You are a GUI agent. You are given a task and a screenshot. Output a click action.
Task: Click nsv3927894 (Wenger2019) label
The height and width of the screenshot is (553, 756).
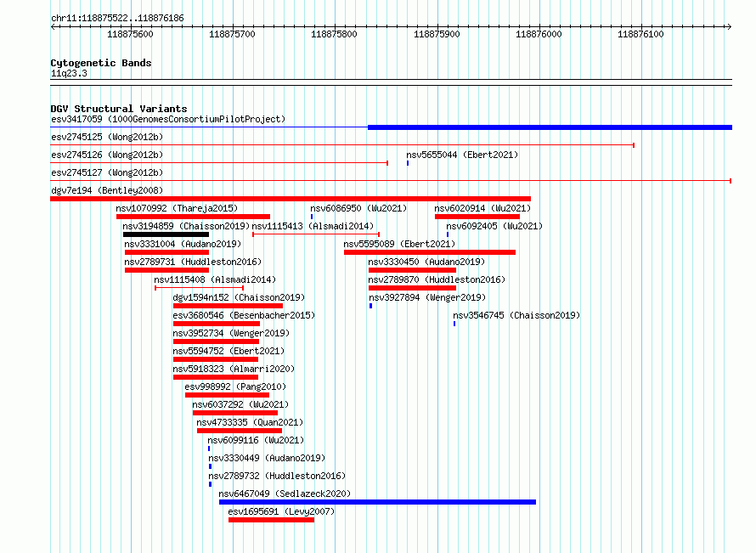(427, 297)
